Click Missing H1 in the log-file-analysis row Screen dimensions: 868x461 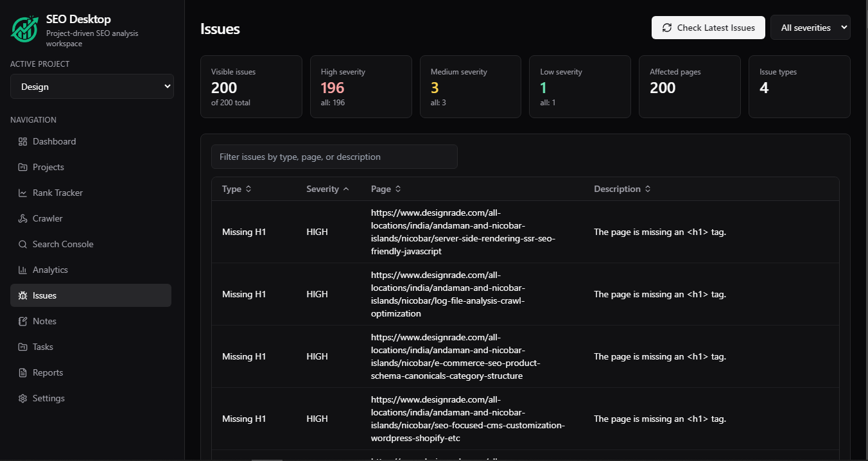pyautogui.click(x=244, y=294)
